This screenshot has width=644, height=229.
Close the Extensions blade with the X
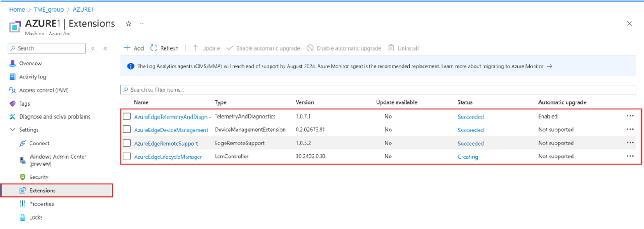click(629, 24)
